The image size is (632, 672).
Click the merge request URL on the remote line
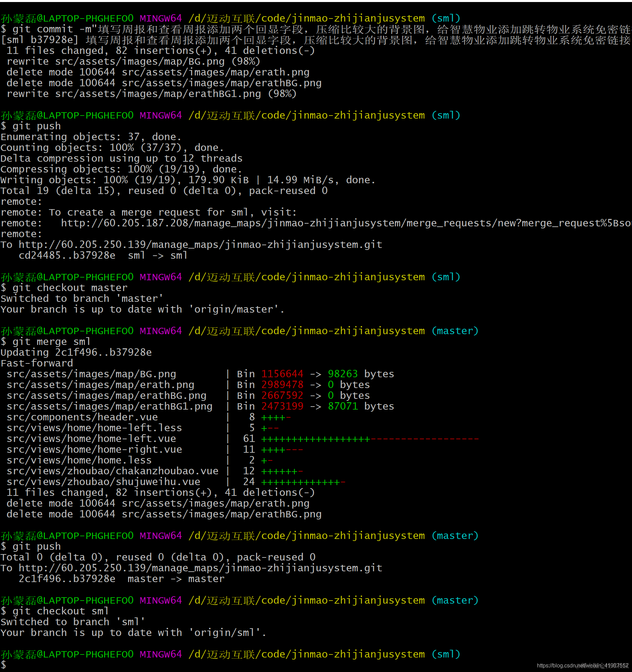346,223
